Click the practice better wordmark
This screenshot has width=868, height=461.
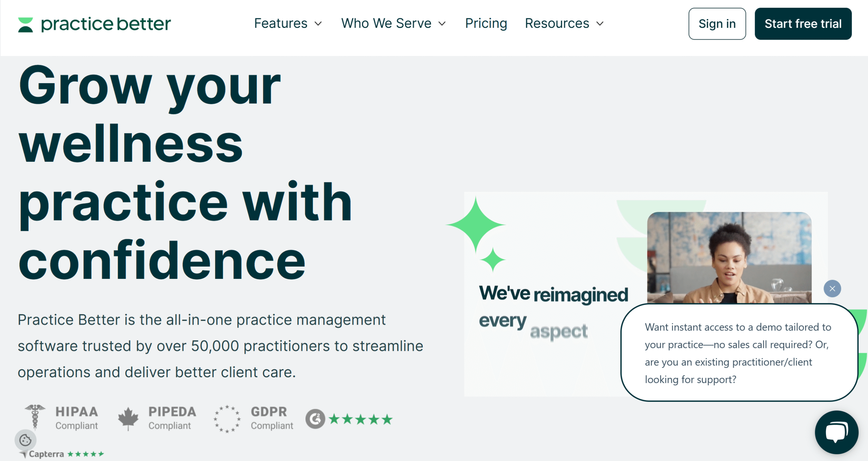[106, 24]
